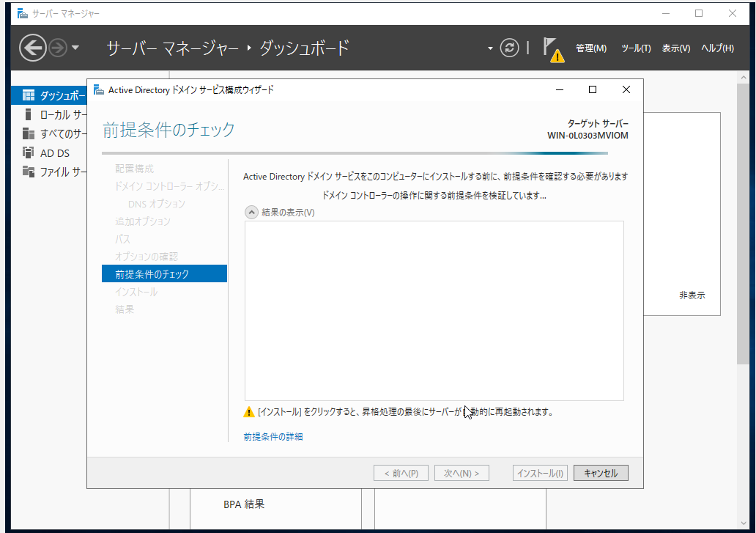Open the notifications flag with warning
This screenshot has height=533, width=756.
[553, 49]
